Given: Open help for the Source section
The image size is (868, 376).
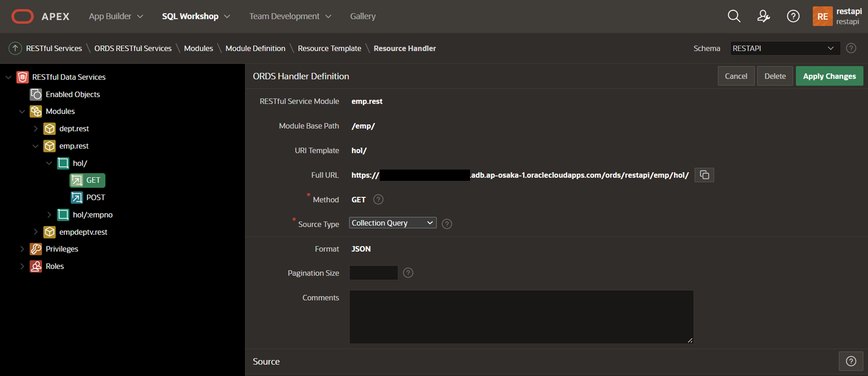Looking at the screenshot, I should (x=851, y=361).
